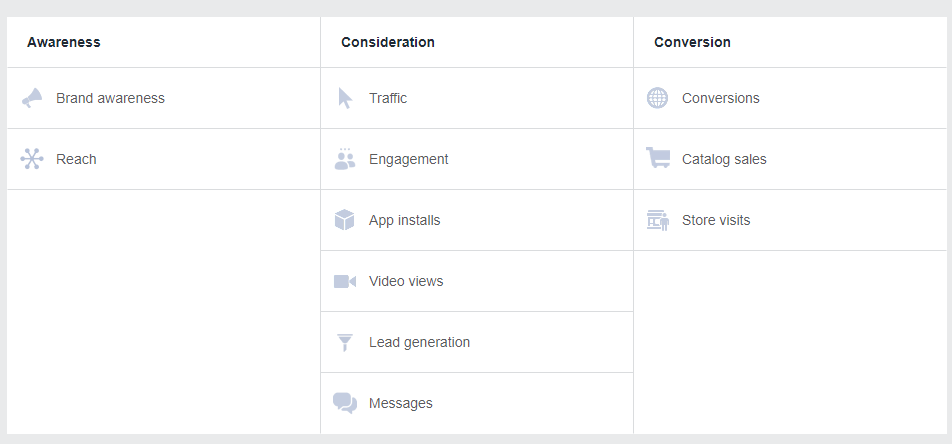Viewport: 952px width, 444px height.
Task: Click the Conversions globe icon
Action: tap(657, 98)
